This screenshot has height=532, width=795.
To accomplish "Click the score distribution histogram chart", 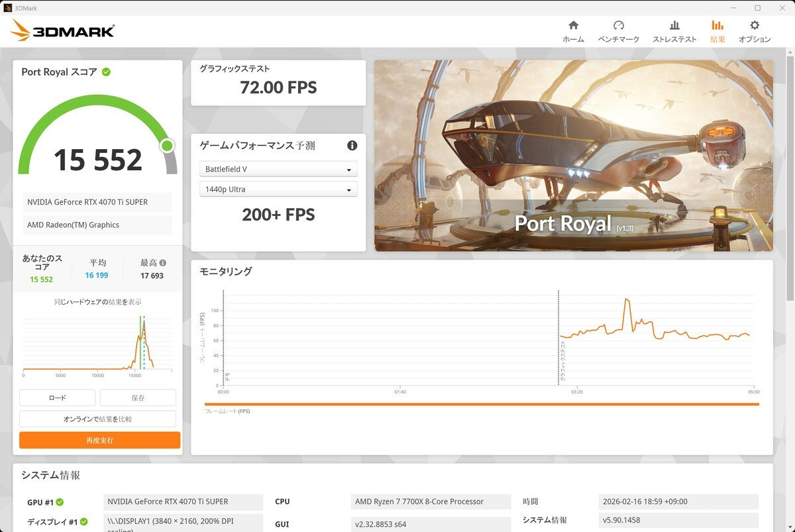I will pyautogui.click(x=97, y=343).
